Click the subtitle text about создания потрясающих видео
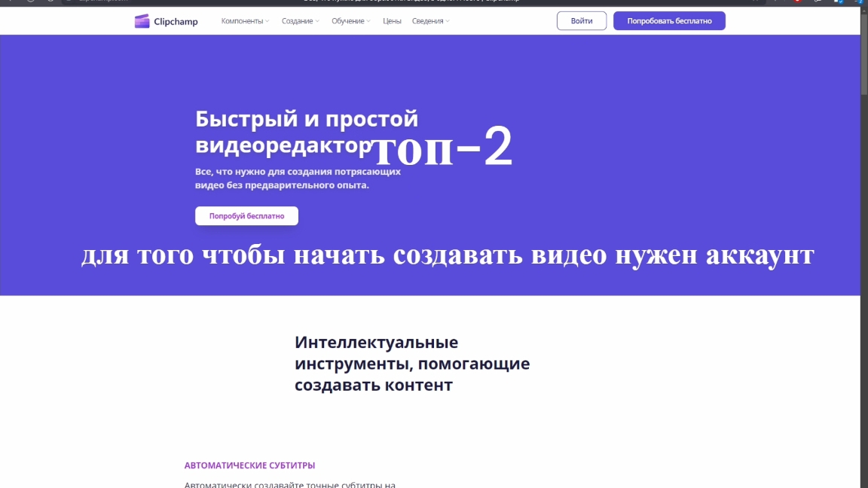This screenshot has height=488, width=868. [x=298, y=178]
